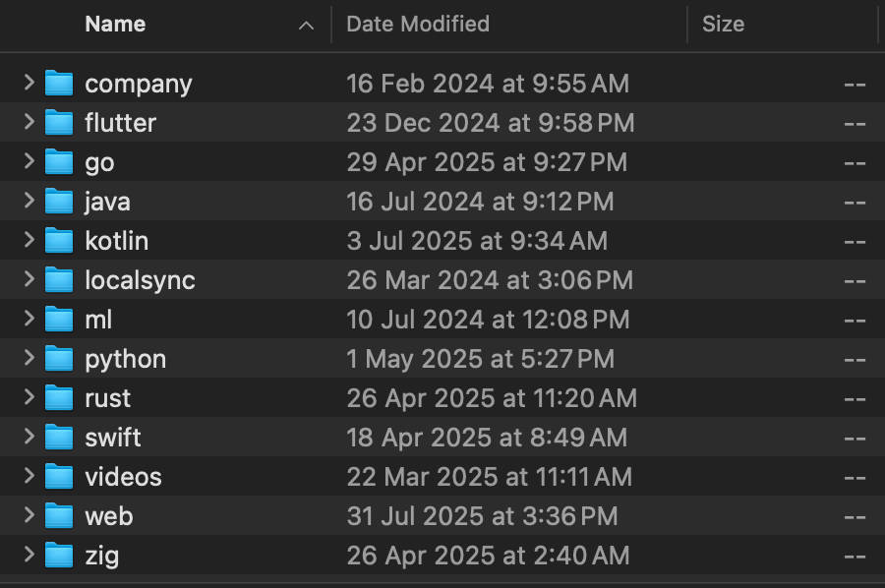Select the company folder icon

click(59, 84)
